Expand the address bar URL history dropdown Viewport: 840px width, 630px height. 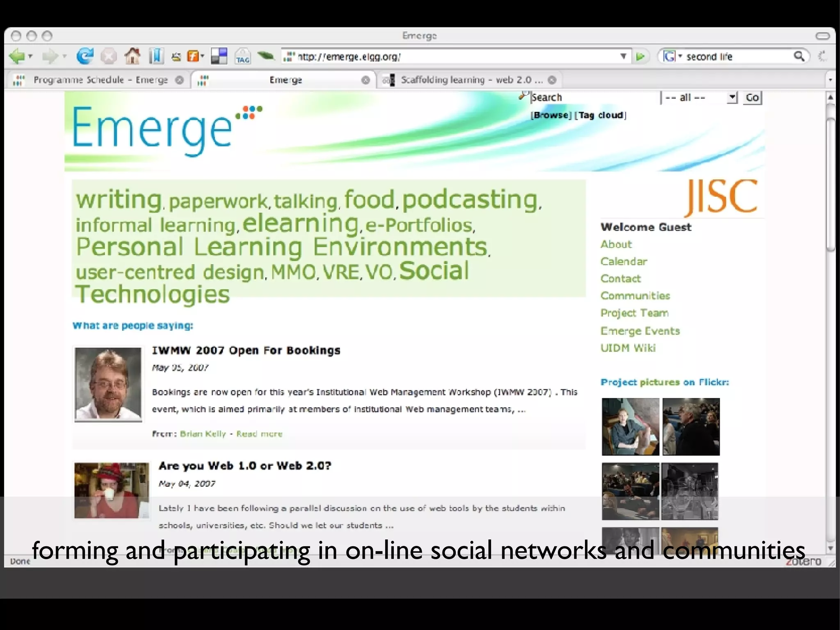623,56
